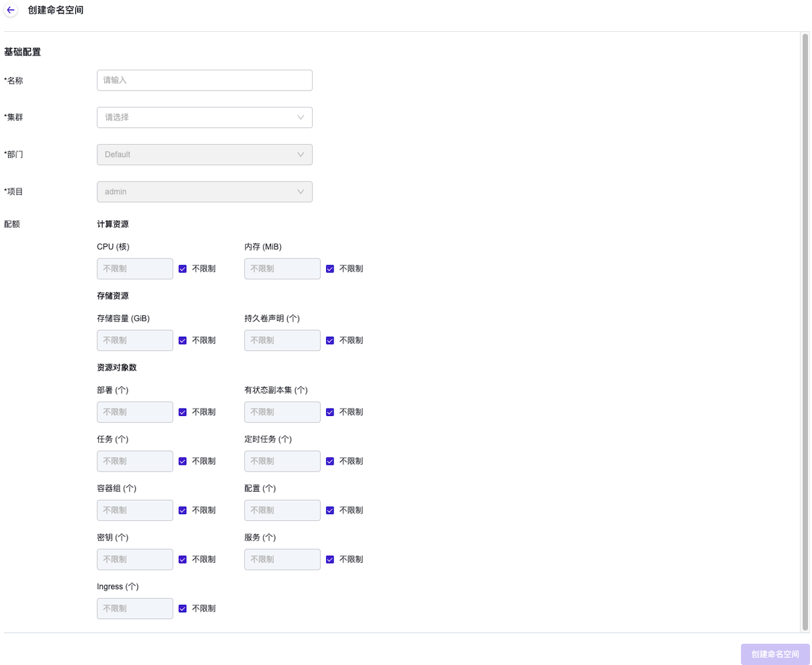
Task: Uncheck 不限制 for 容器组
Action: (183, 510)
